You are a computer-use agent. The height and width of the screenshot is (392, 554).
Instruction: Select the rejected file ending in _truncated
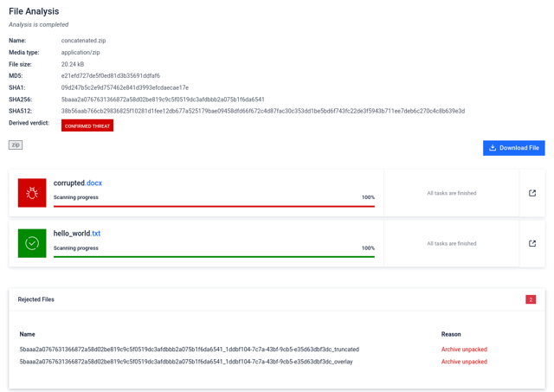[x=190, y=350]
